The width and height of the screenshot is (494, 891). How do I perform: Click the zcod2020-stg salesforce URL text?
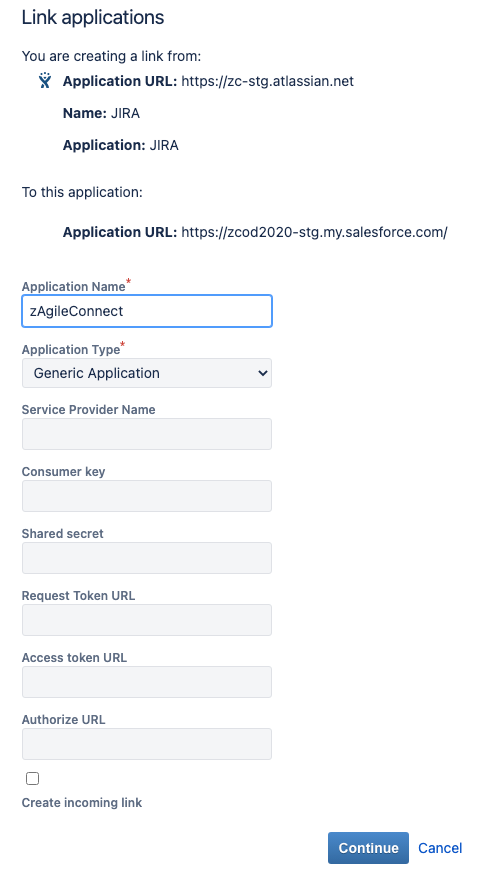pyautogui.click(x=314, y=232)
